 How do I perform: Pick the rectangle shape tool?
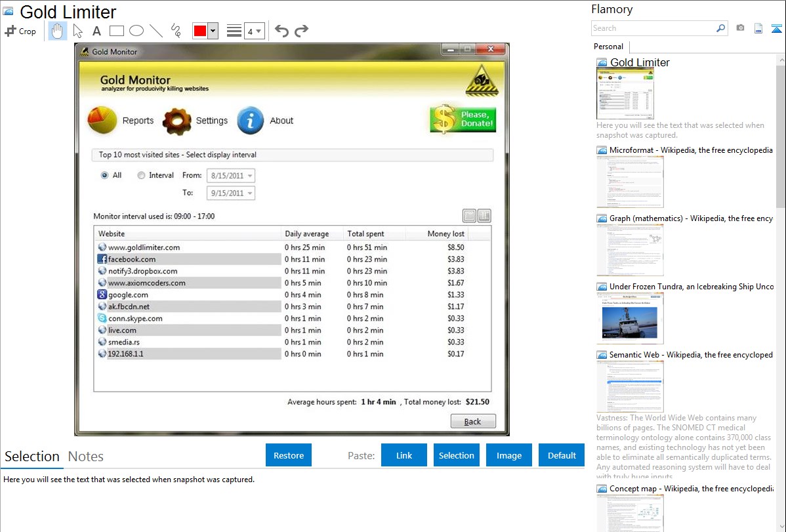[117, 31]
